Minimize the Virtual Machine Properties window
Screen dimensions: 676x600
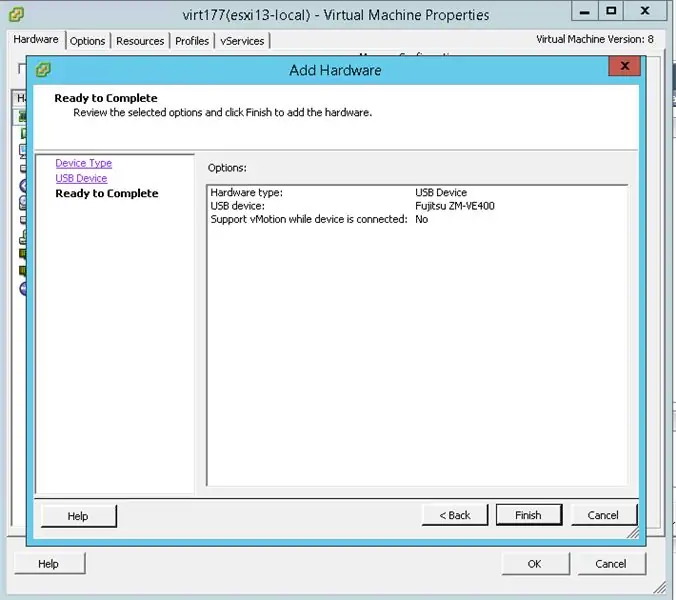click(585, 11)
